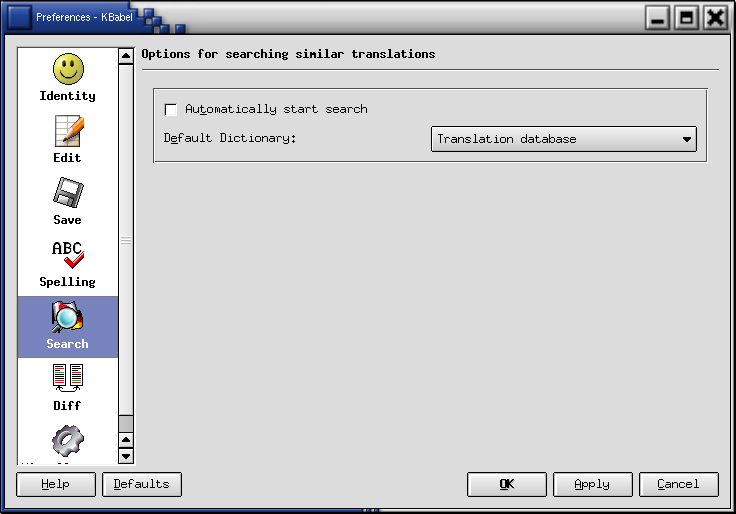Select the Edit settings icon

pos(67,139)
